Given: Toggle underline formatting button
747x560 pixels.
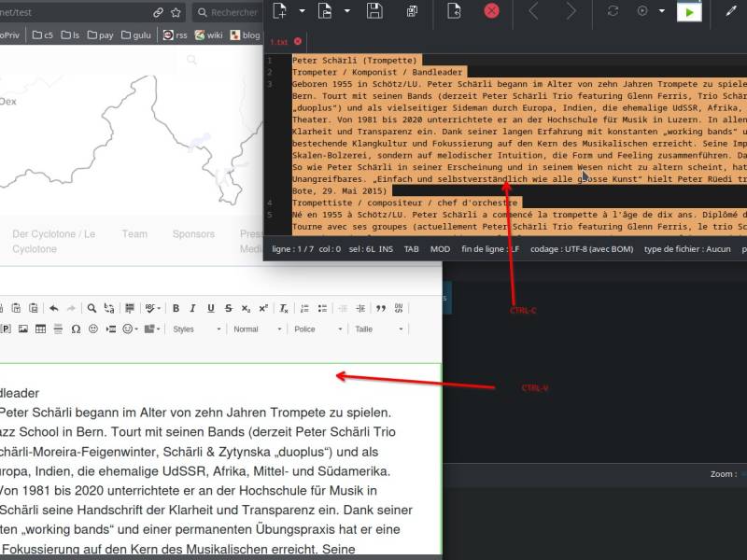Looking at the screenshot, I should 211,309.
